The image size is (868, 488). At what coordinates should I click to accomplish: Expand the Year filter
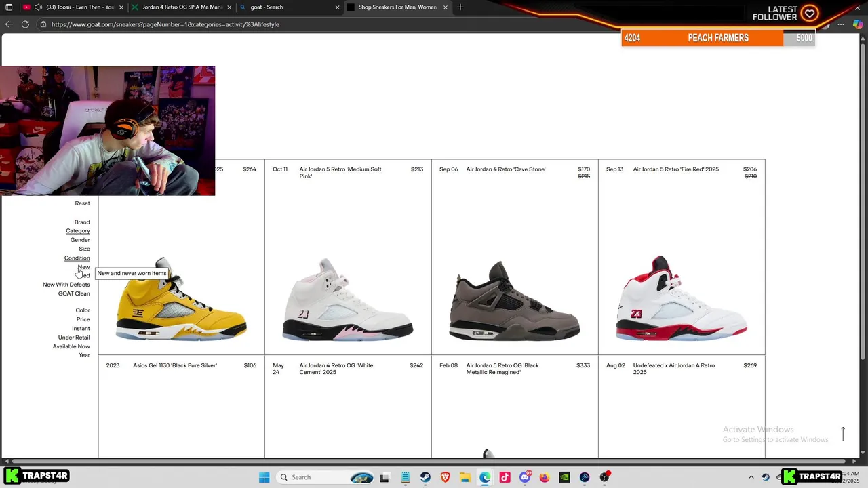point(84,355)
